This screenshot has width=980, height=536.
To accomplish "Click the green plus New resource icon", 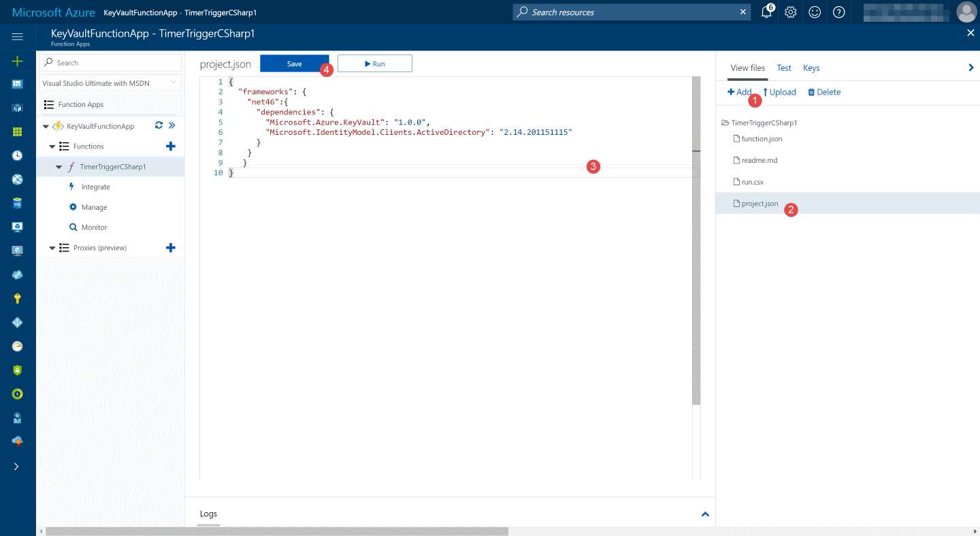I will 18,61.
